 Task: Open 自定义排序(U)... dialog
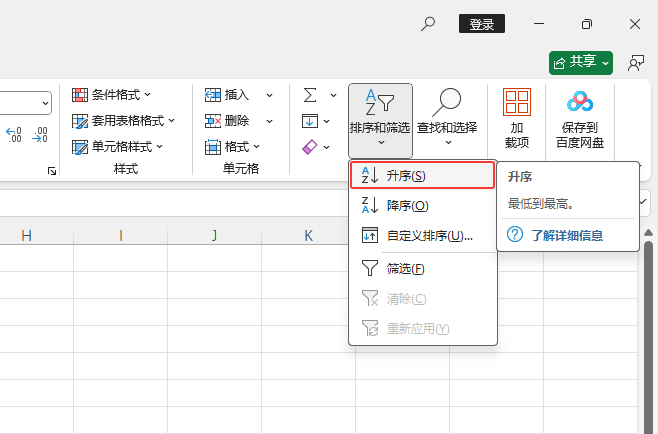pos(422,236)
